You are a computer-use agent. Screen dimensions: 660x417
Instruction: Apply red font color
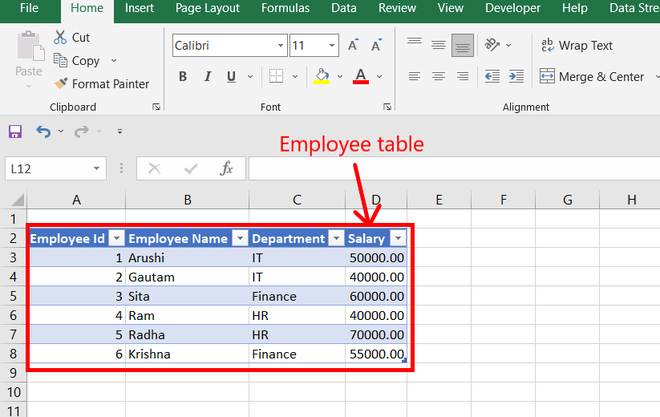click(x=361, y=76)
